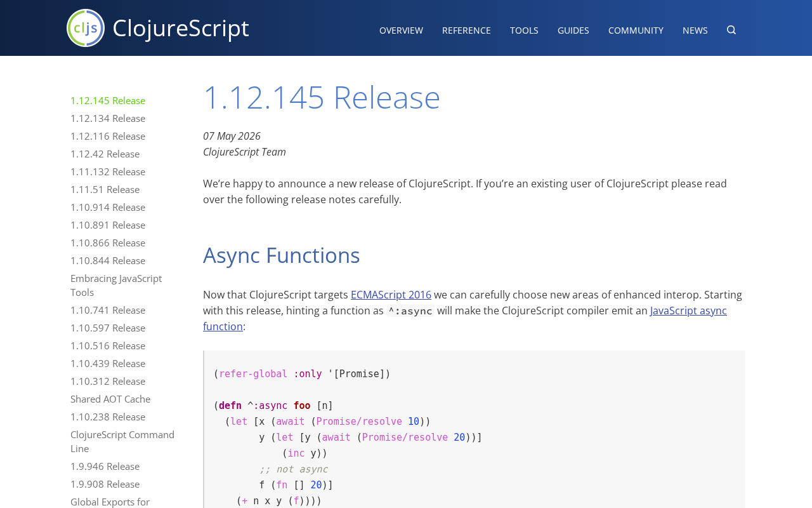The width and height of the screenshot is (812, 508).
Task: Select 1.10.844 Release entry
Action: click(108, 260)
